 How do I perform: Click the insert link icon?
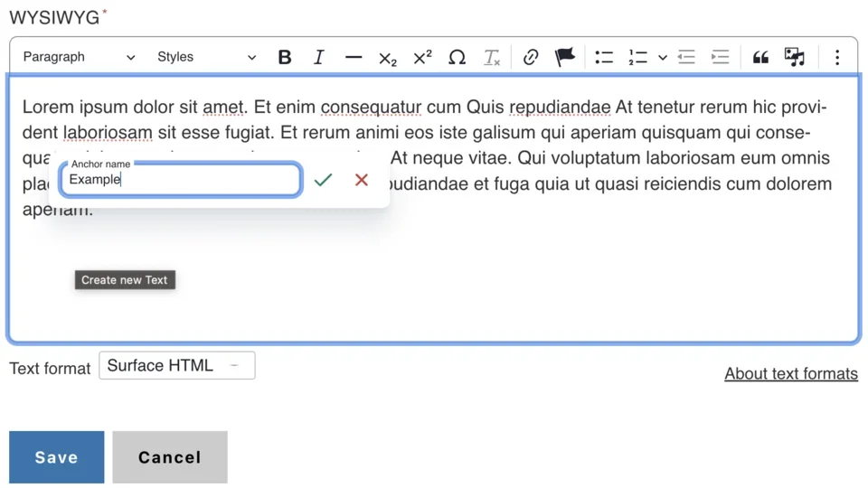pyautogui.click(x=531, y=57)
